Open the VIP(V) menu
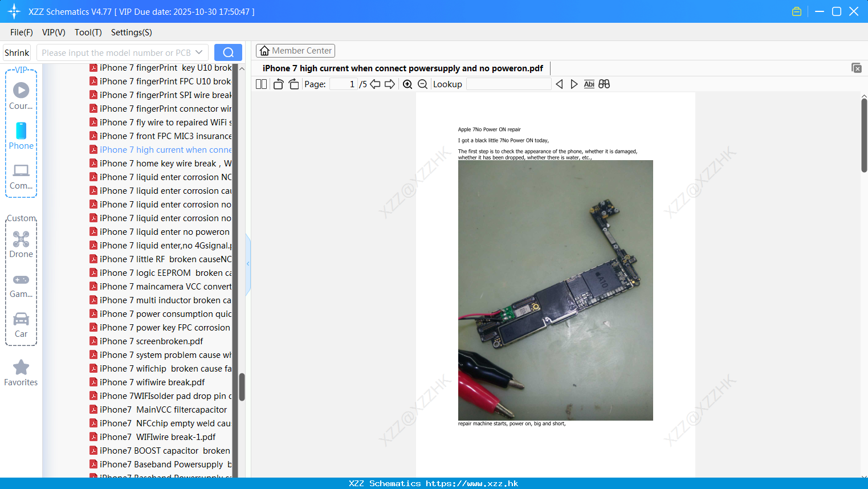This screenshot has width=868, height=489. pyautogui.click(x=54, y=32)
